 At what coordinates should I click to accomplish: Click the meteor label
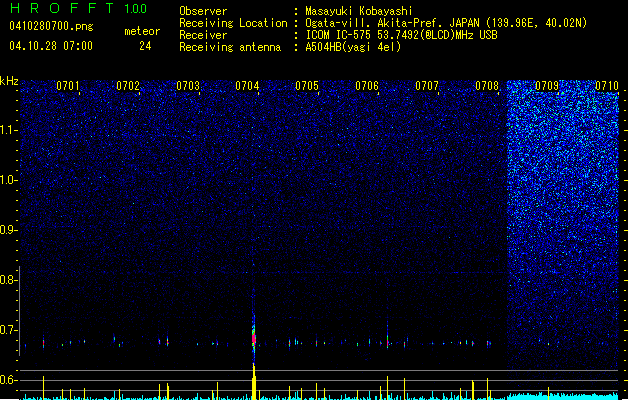142,31
